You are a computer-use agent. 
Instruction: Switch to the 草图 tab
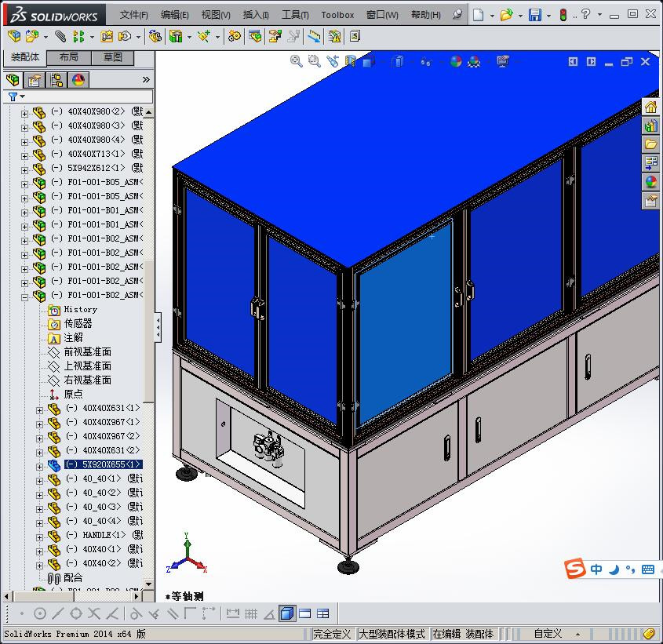pyautogui.click(x=112, y=57)
